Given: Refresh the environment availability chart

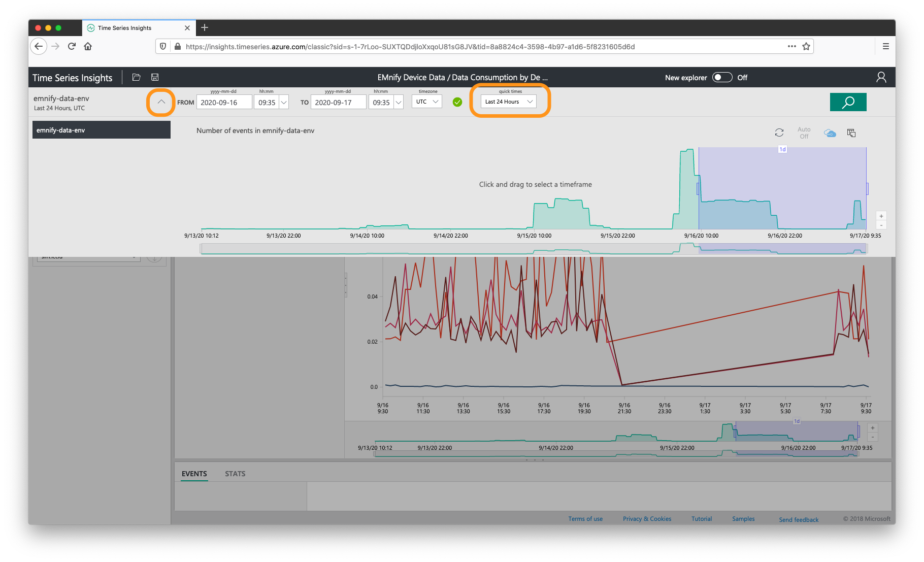Looking at the screenshot, I should 779,133.
